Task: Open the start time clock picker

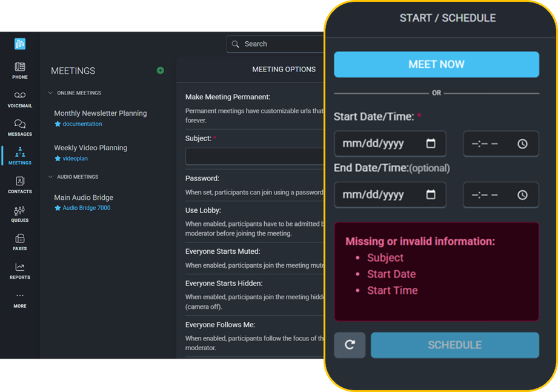Action: coord(522,144)
